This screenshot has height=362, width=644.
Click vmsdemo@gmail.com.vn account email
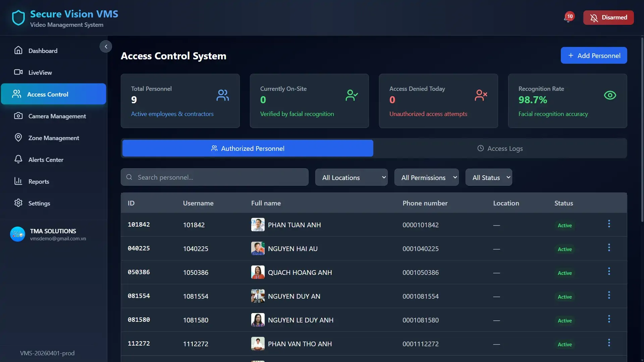pyautogui.click(x=58, y=239)
